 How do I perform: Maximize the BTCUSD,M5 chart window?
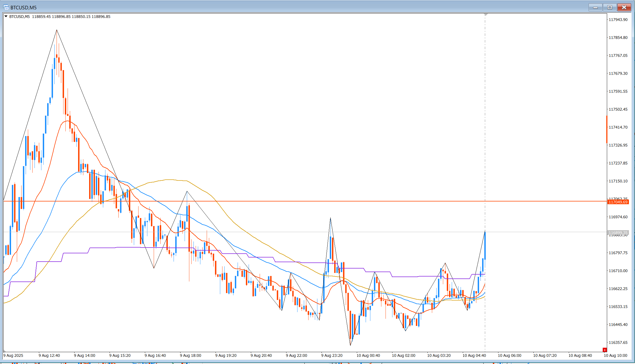coord(610,7)
